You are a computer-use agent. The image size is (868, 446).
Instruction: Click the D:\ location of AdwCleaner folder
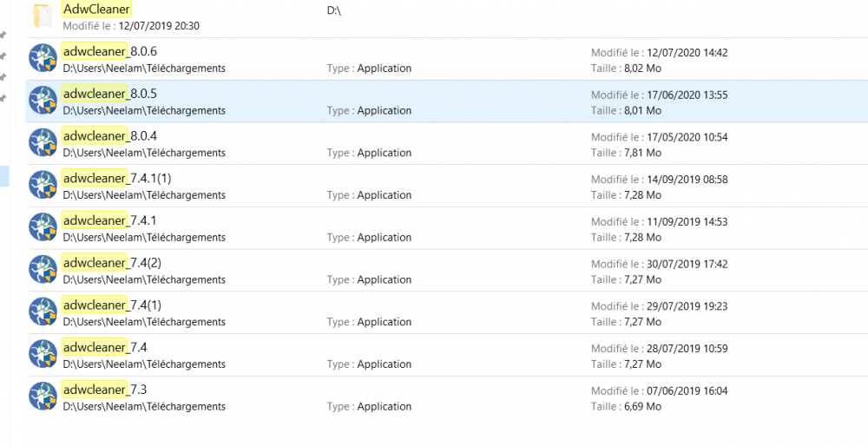coord(334,10)
